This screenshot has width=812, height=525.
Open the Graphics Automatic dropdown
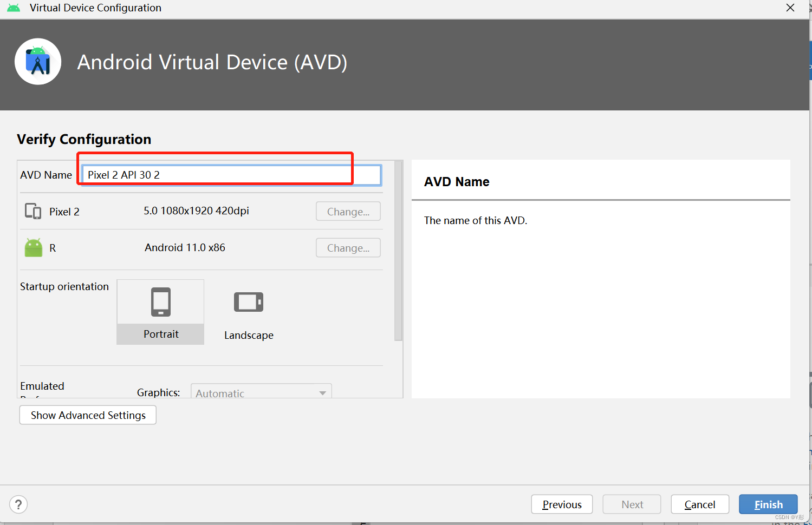pos(261,392)
